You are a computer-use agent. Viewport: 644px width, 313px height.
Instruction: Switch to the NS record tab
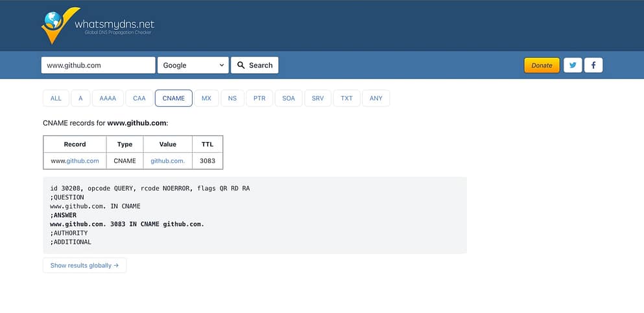pos(232,99)
